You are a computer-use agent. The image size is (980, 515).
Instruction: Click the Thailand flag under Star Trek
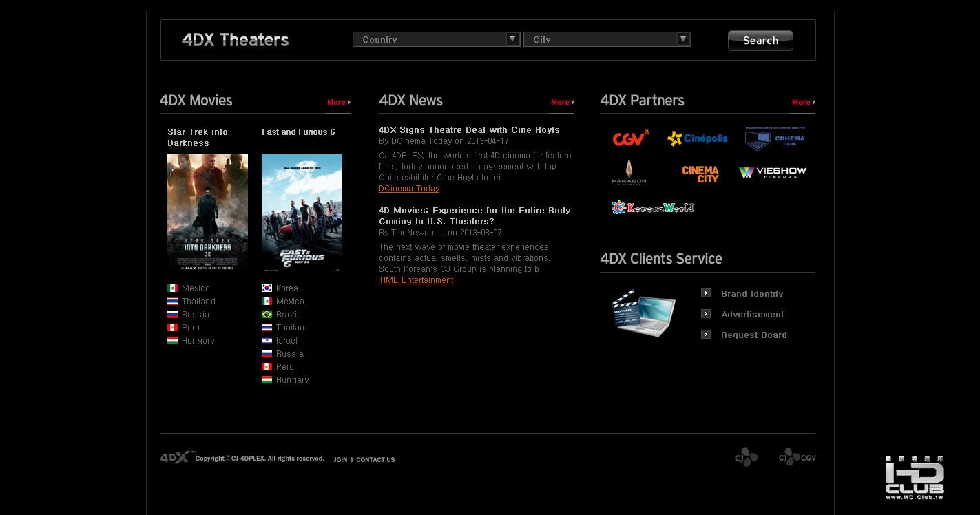(x=172, y=302)
